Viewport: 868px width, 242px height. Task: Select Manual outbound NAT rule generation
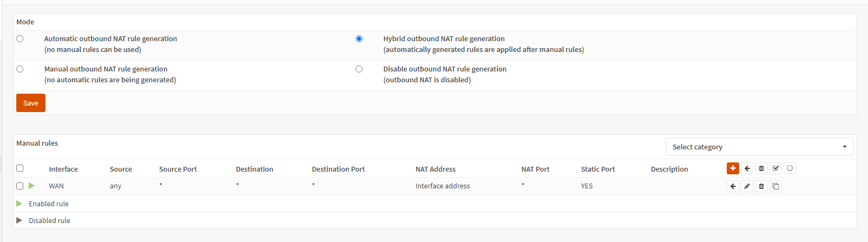coord(20,69)
